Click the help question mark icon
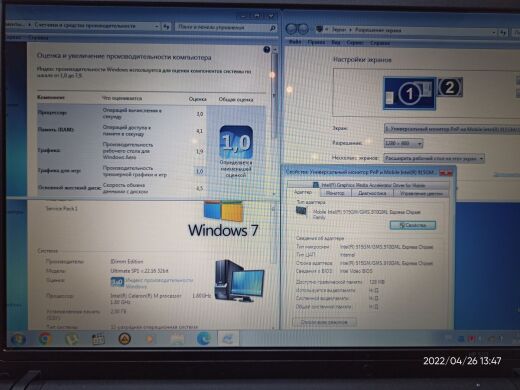The image size is (520, 390). [267, 50]
